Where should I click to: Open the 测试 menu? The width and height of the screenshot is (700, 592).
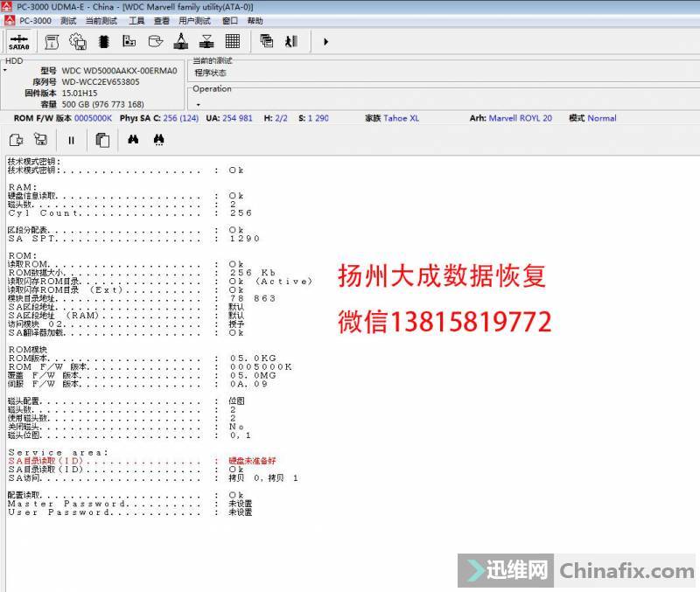coord(68,21)
